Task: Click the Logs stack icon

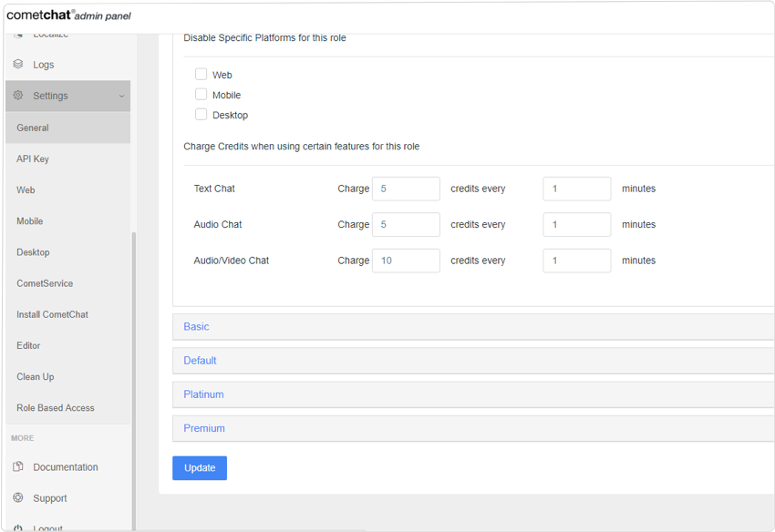Action: click(x=18, y=65)
